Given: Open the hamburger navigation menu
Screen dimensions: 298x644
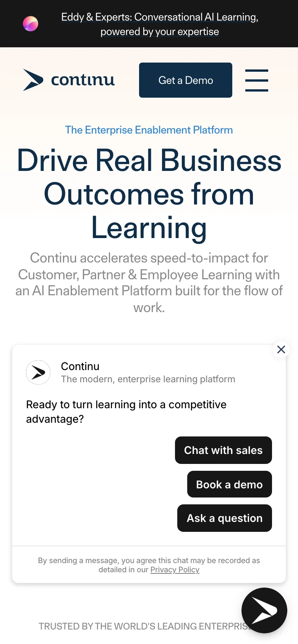Looking at the screenshot, I should point(256,80).
